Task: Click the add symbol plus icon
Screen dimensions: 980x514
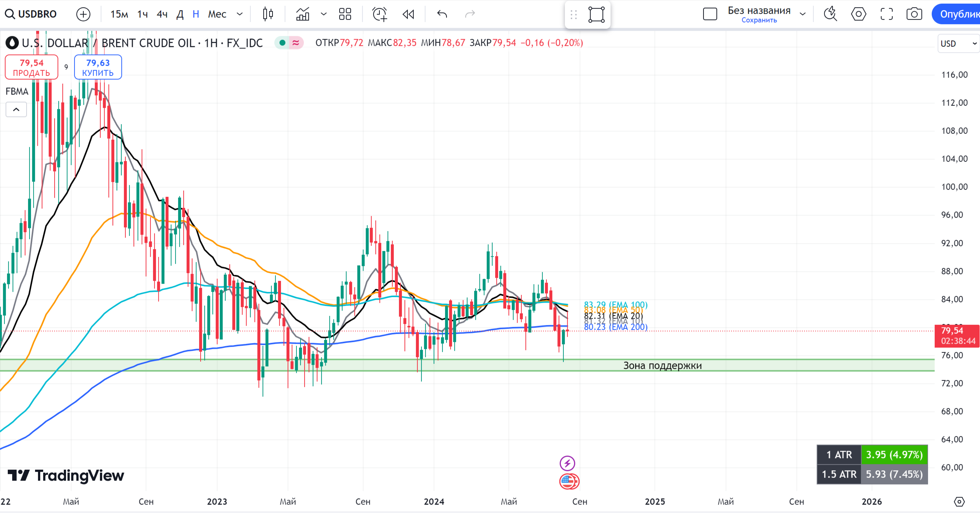Action: (83, 14)
